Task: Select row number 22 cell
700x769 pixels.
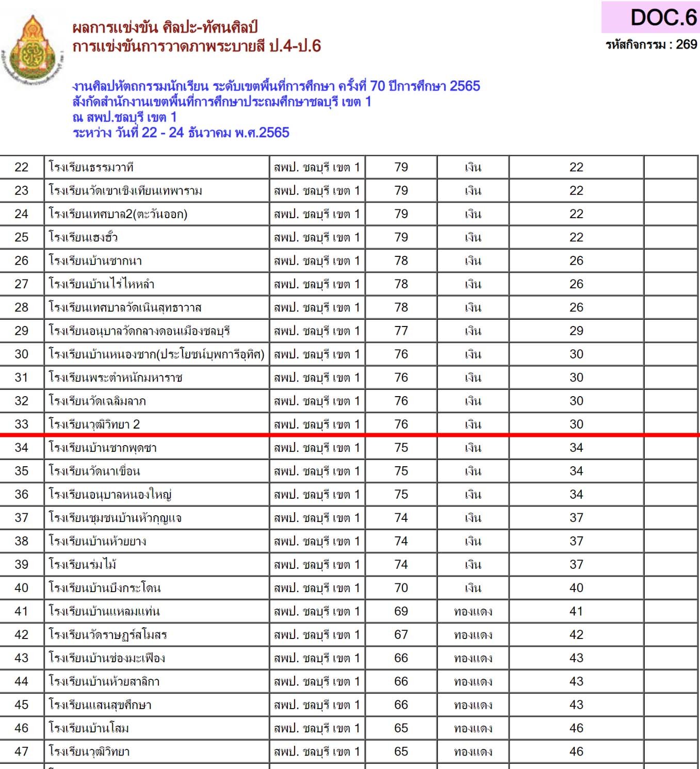Action: tap(22, 167)
